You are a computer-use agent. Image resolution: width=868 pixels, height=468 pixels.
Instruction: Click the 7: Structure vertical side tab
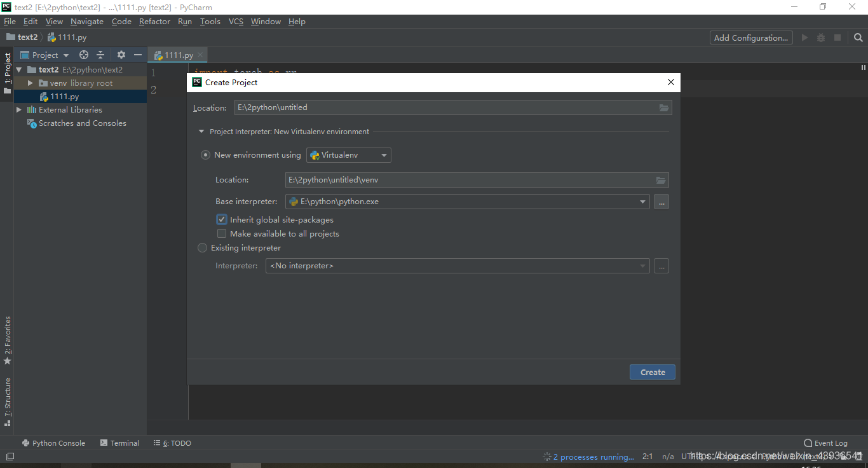[8, 402]
